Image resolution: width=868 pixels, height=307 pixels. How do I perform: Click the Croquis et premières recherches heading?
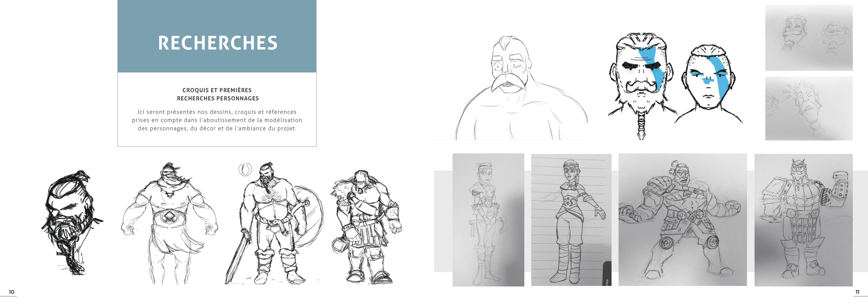[218, 94]
